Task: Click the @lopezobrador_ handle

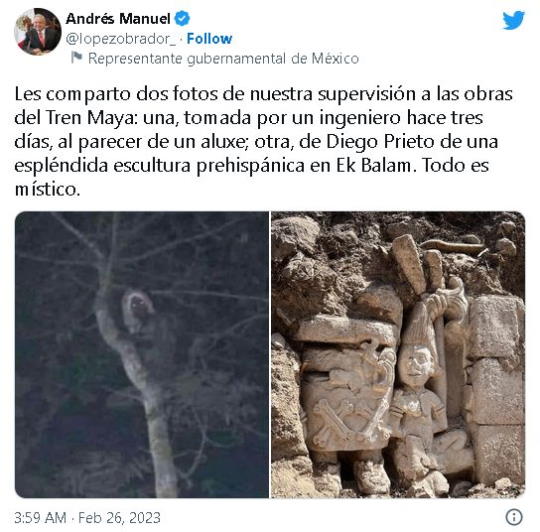Action: (x=121, y=39)
